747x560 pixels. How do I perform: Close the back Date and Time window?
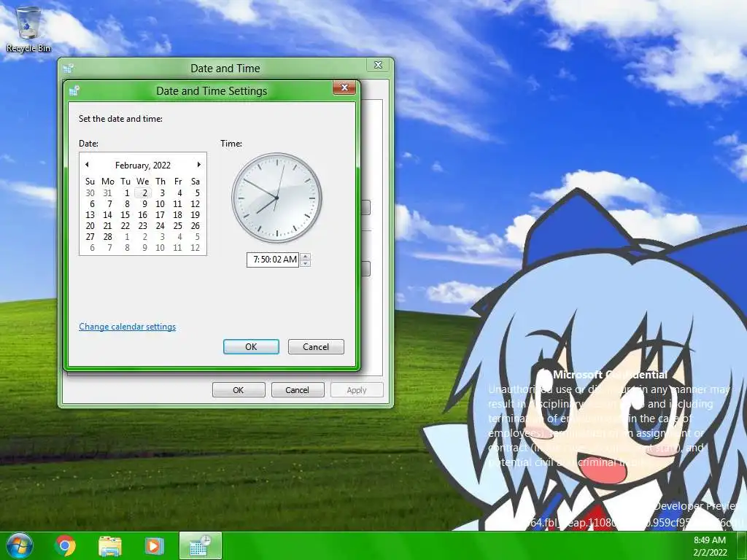click(379, 65)
